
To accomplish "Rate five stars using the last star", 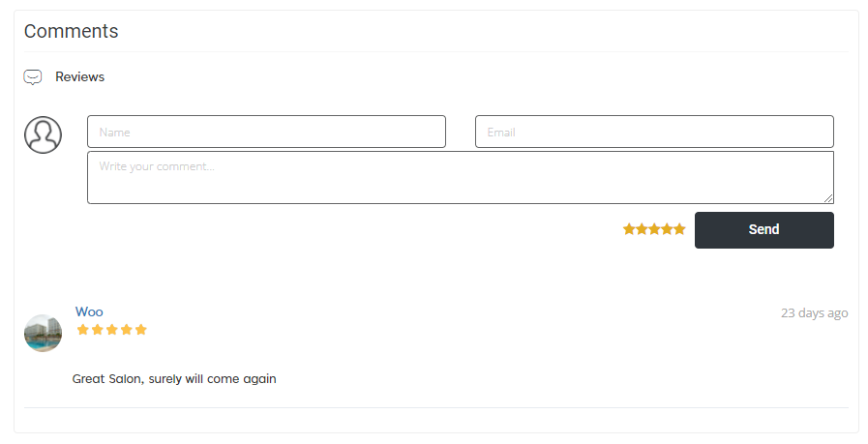I will [679, 229].
